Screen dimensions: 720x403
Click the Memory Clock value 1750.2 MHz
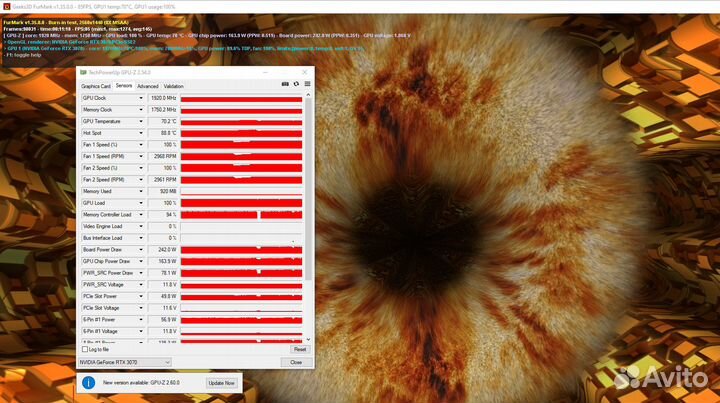(x=163, y=110)
